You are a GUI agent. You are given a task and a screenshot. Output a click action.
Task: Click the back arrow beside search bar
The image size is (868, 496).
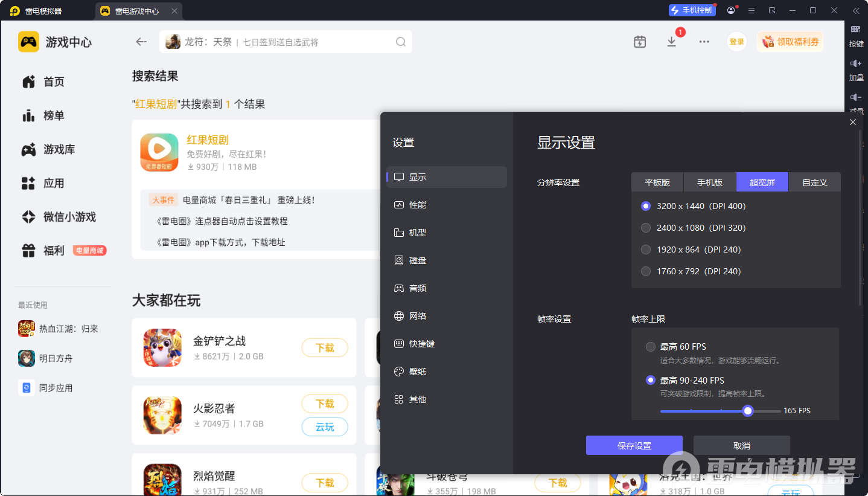pos(141,42)
